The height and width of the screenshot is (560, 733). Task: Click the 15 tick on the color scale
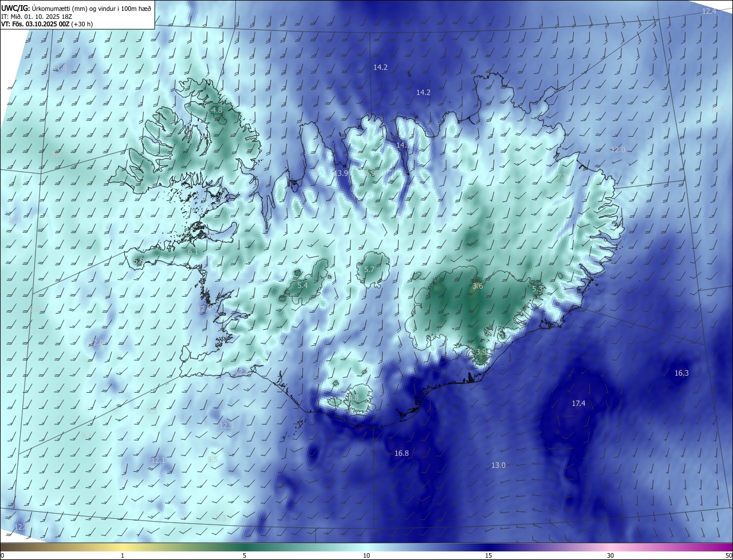point(488,555)
